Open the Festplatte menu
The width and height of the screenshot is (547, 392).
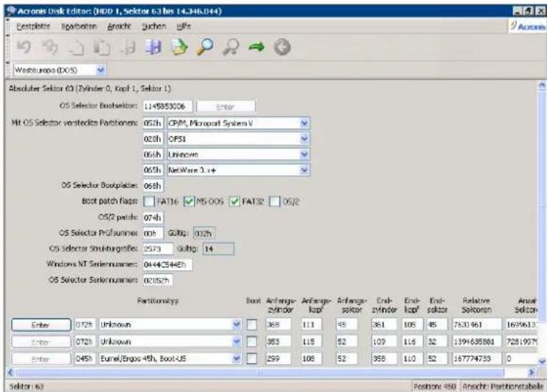tap(33, 26)
